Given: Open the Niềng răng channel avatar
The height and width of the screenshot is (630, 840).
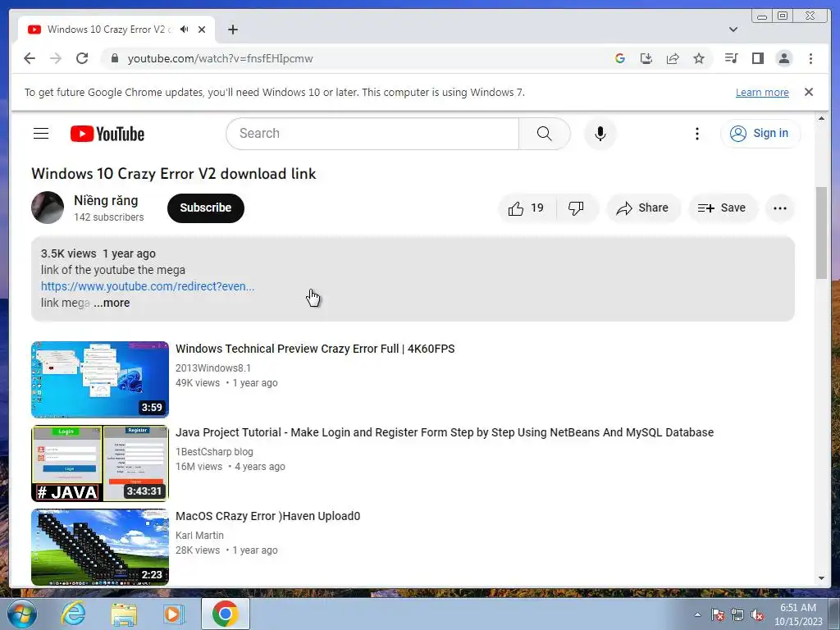Looking at the screenshot, I should pyautogui.click(x=48, y=208).
